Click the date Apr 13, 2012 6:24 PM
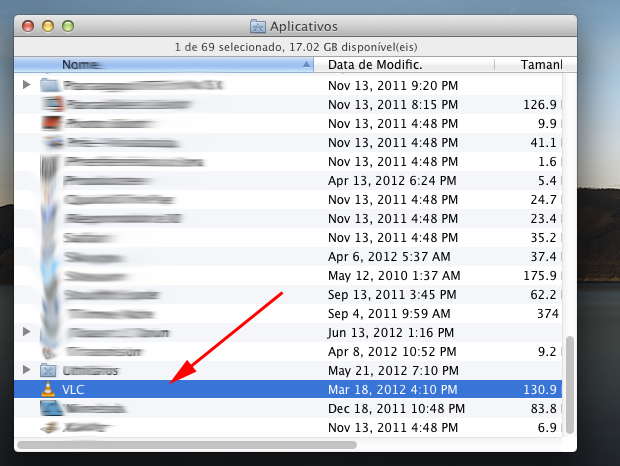The height and width of the screenshot is (466, 620). tap(392, 181)
